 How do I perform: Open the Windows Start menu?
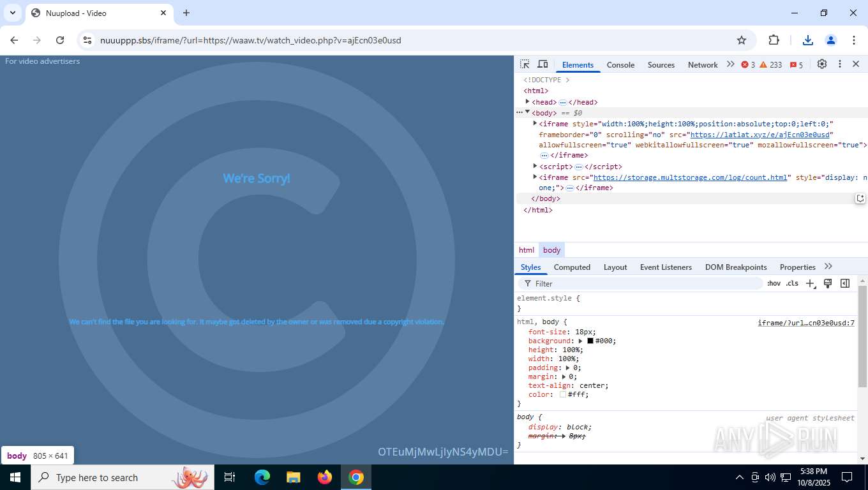(15, 477)
